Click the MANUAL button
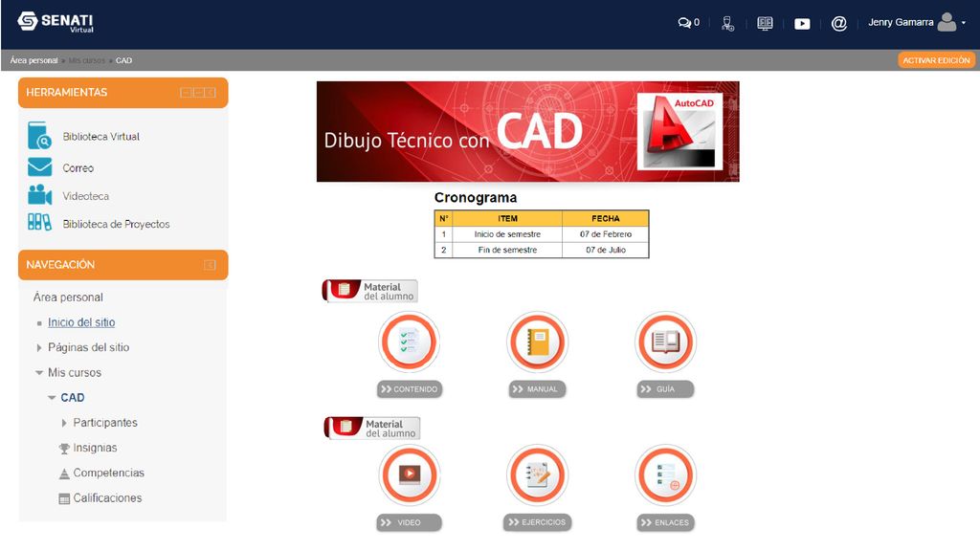980x551 pixels. 538,389
